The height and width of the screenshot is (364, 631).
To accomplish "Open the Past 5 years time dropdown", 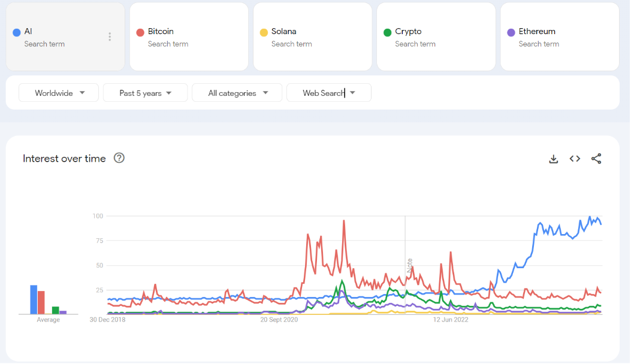I will (145, 92).
